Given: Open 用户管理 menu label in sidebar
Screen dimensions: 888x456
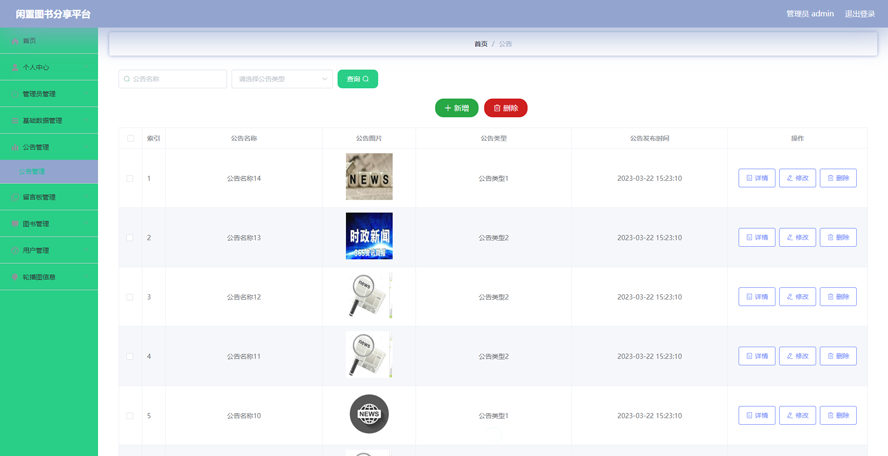Looking at the screenshot, I should click(x=36, y=250).
